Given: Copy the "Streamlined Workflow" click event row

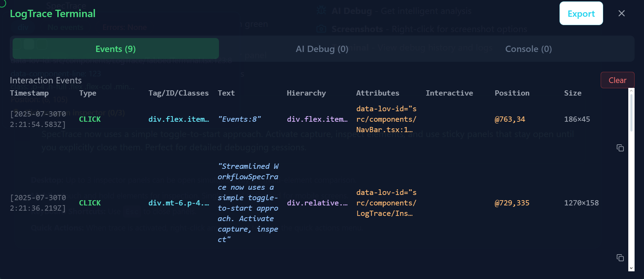Looking at the screenshot, I should coord(620,258).
